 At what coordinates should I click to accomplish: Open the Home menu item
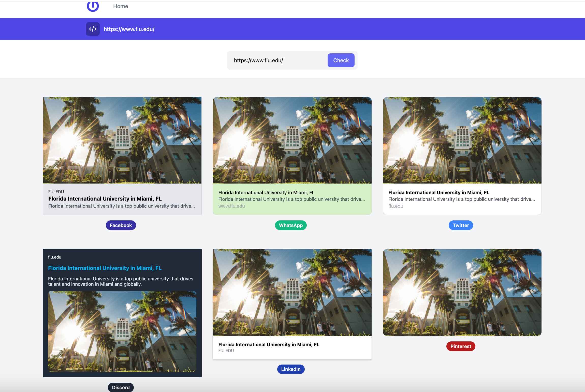point(121,6)
